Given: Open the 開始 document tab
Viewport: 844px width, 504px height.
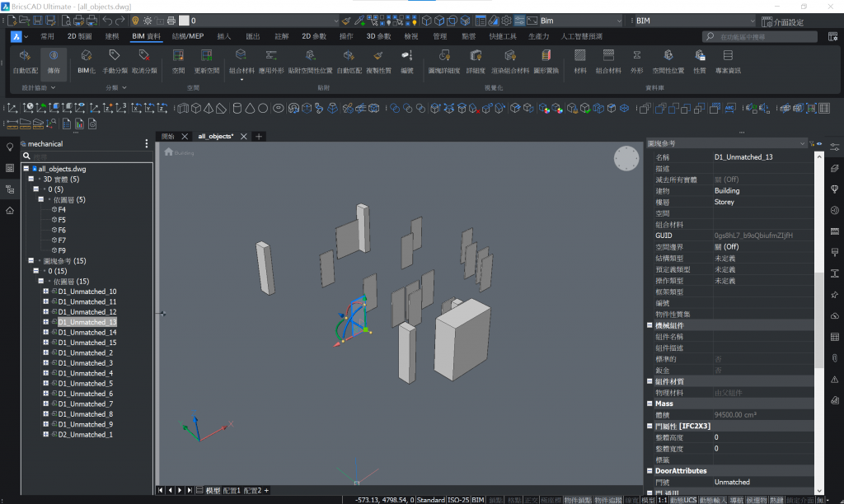Looking at the screenshot, I should click(x=168, y=137).
